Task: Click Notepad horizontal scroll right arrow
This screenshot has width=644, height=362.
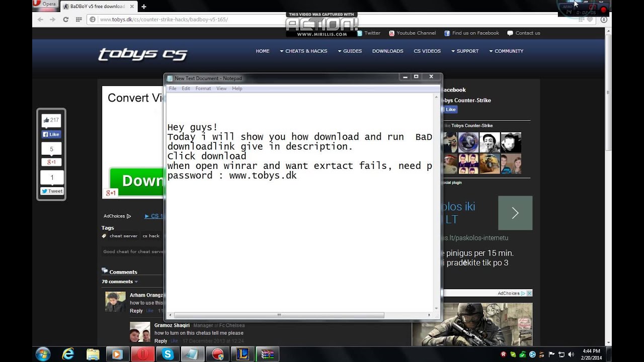Action: 429,315
